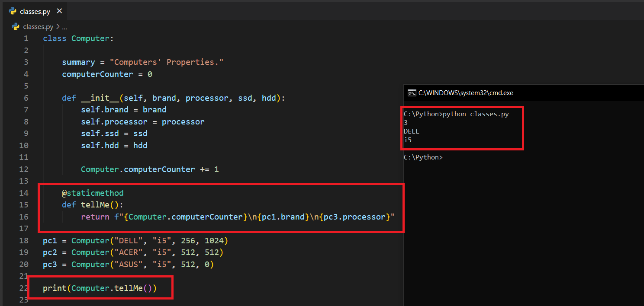644x306 pixels.
Task: Click line number 22 in the gutter
Action: (24, 288)
